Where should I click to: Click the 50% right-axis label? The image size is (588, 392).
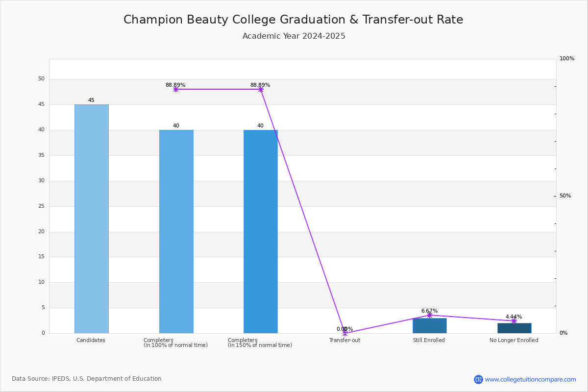(565, 196)
